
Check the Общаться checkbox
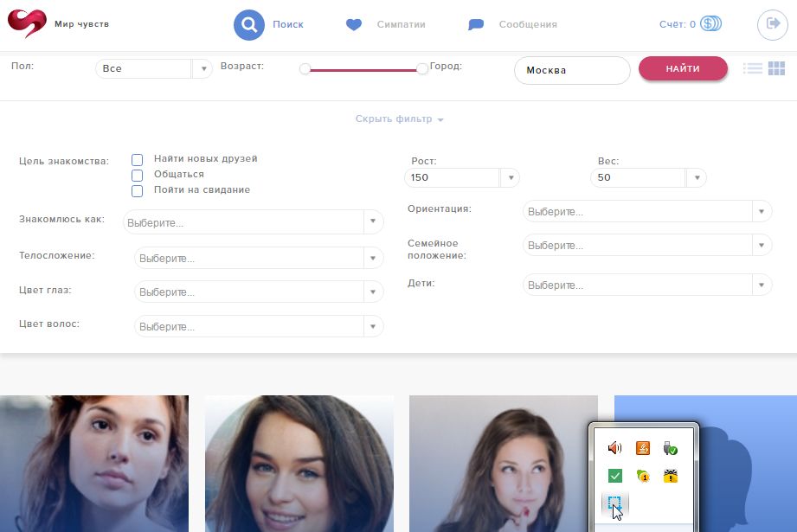[138, 176]
